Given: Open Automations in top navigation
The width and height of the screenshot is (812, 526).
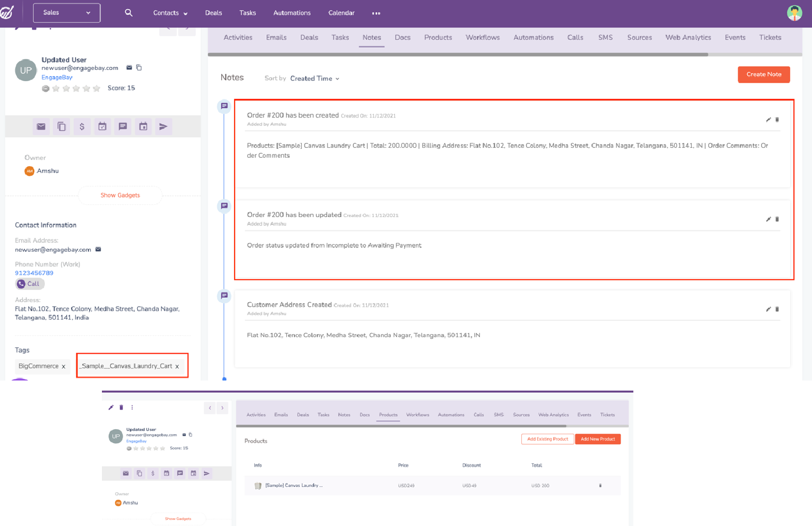Looking at the screenshot, I should coord(292,13).
